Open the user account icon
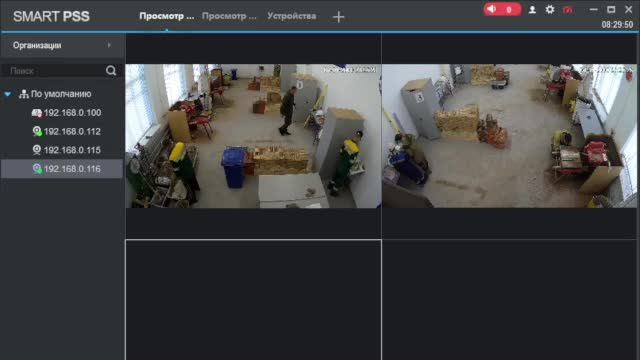The height and width of the screenshot is (360, 640). pyautogui.click(x=532, y=9)
